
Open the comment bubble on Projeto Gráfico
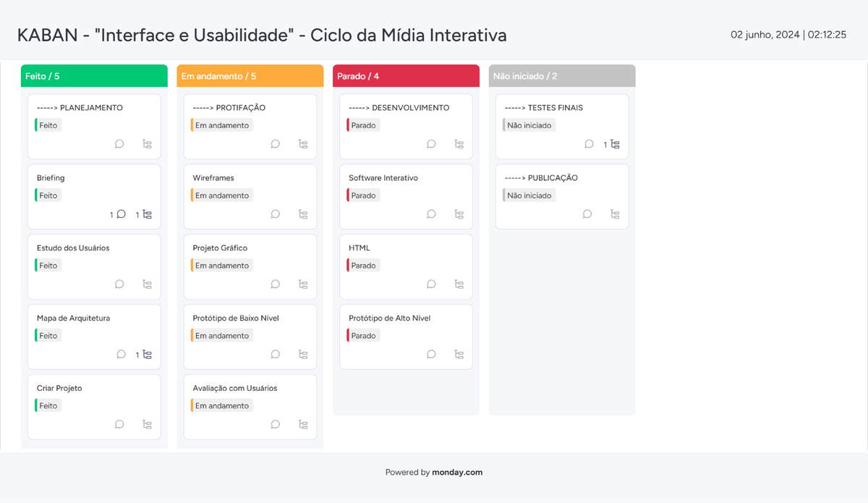pos(275,284)
